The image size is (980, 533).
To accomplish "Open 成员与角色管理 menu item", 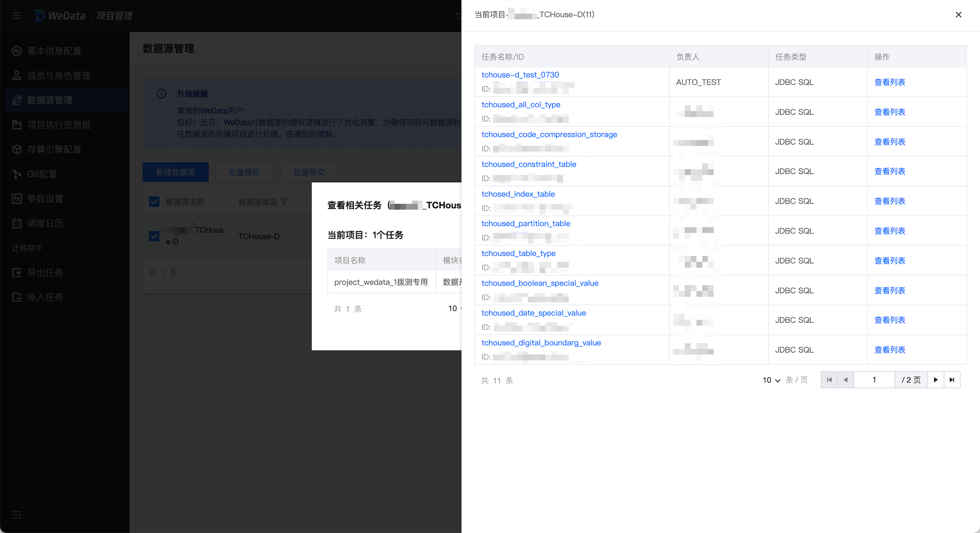I will [x=58, y=76].
